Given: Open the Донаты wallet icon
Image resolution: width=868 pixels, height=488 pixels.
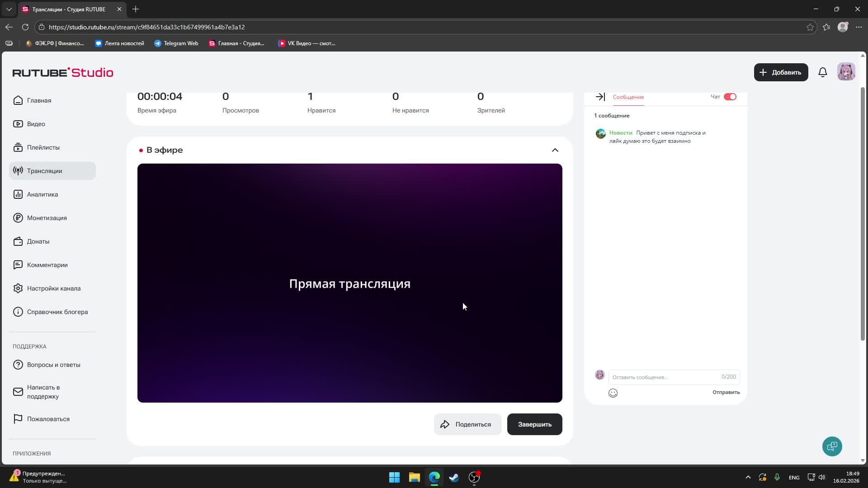Looking at the screenshot, I should pos(18,241).
